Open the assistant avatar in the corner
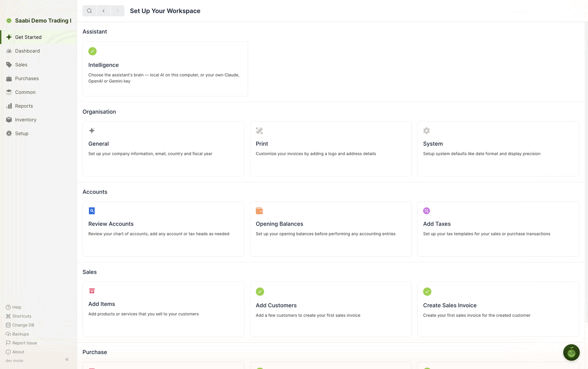Viewport: 588px width, 369px height. click(x=571, y=353)
